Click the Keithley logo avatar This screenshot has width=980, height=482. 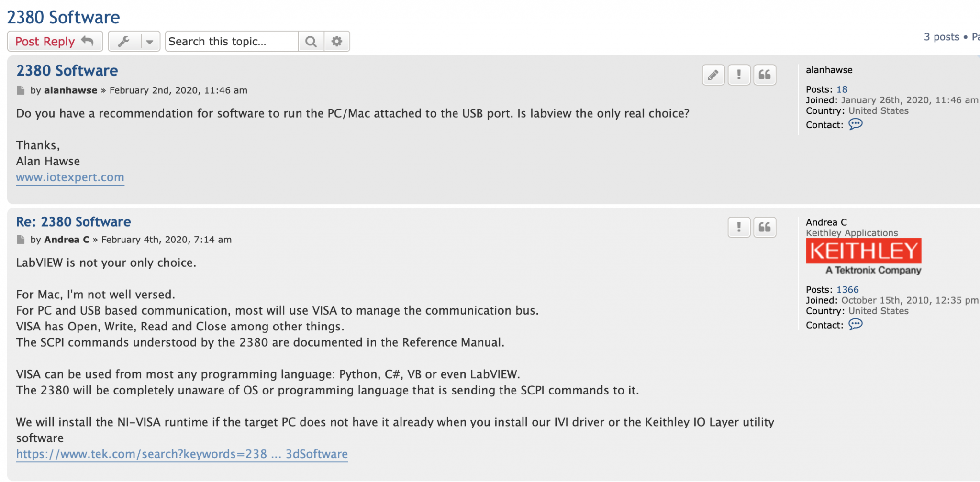864,257
